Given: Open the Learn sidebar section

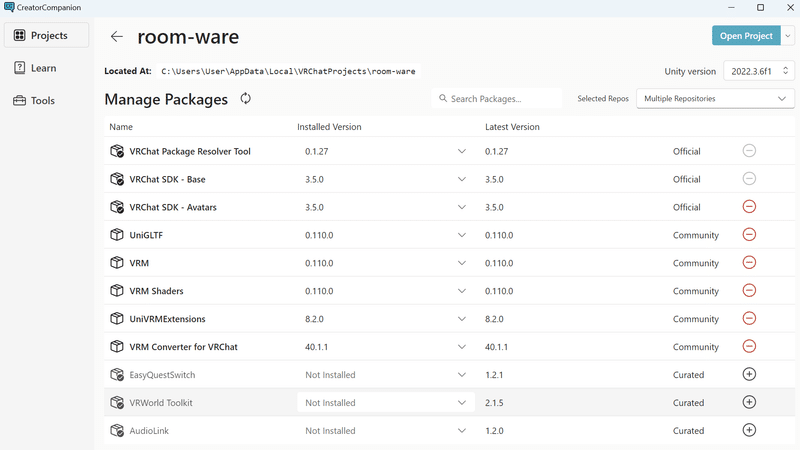Looking at the screenshot, I should pos(46,68).
